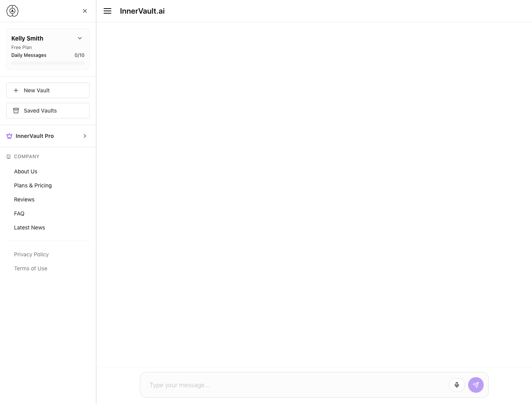532x404 pixels.
Task: Select Latest News in the sidebar
Action: (x=29, y=228)
